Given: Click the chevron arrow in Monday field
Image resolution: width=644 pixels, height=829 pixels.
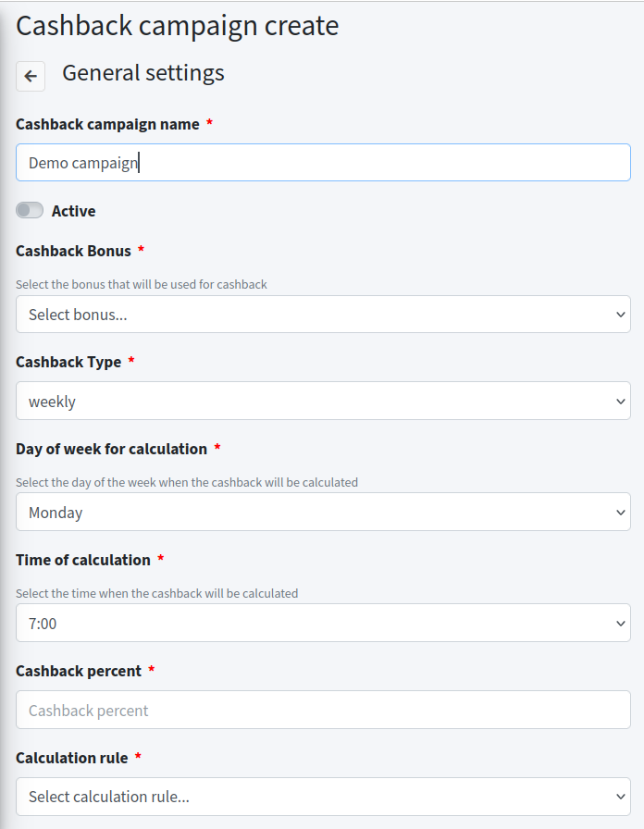Looking at the screenshot, I should 621,513.
